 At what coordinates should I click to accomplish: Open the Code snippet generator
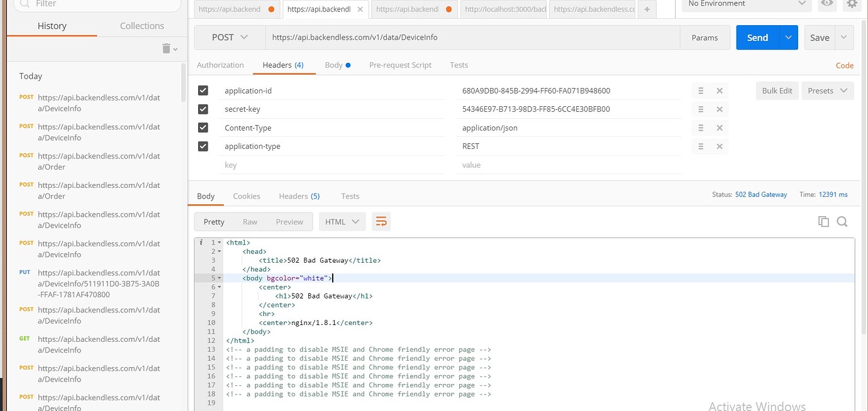click(x=844, y=65)
